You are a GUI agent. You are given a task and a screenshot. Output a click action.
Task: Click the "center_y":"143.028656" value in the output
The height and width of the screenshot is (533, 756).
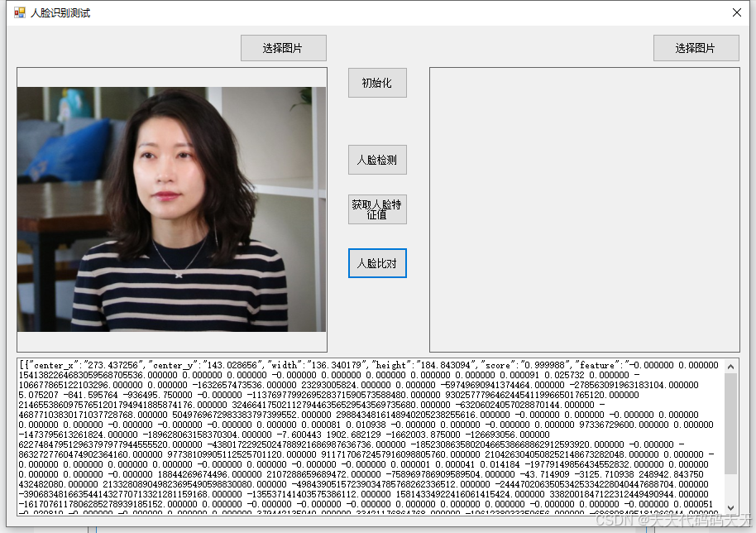(206, 365)
